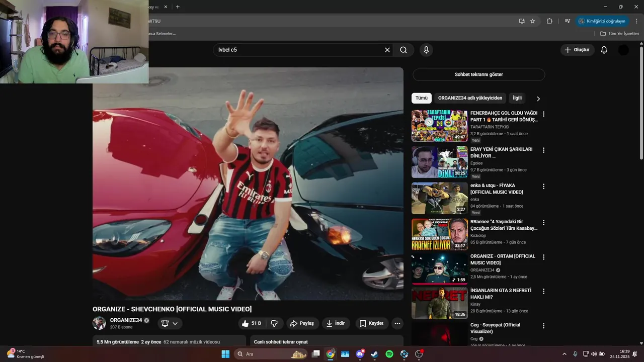Open Ceg - Sosyopat Visualizer title
Viewport: 644px width, 362px height.
495,328
